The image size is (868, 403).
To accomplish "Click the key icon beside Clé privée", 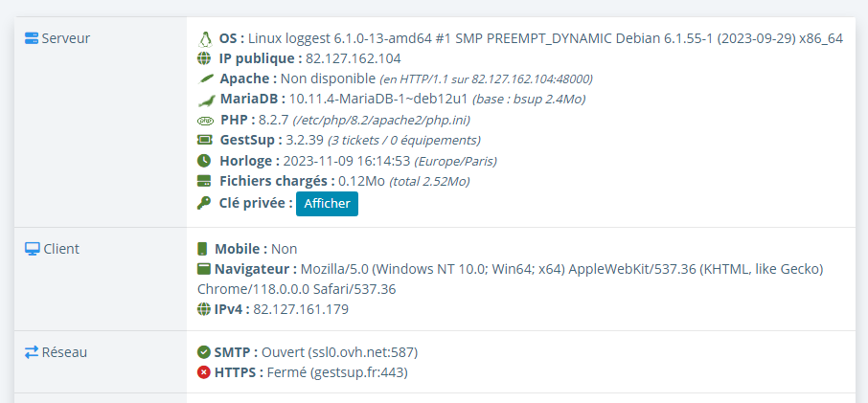I will pos(204,203).
